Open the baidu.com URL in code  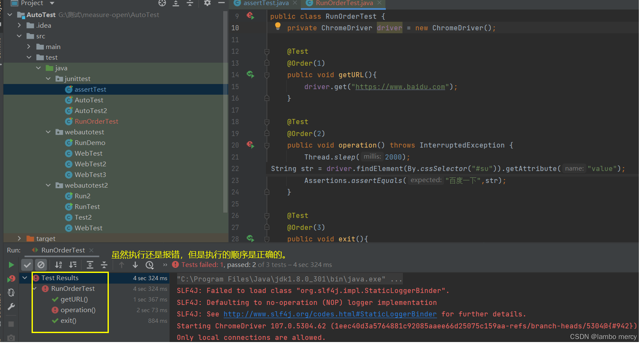point(400,87)
